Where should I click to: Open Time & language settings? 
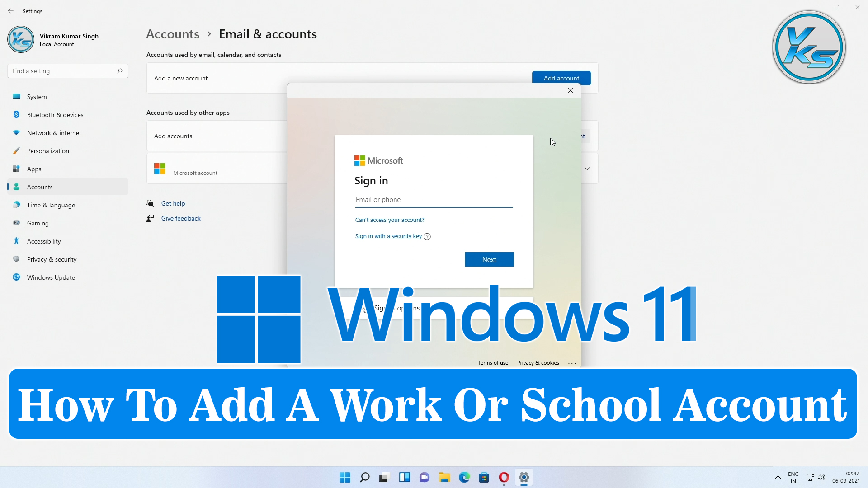(68, 205)
